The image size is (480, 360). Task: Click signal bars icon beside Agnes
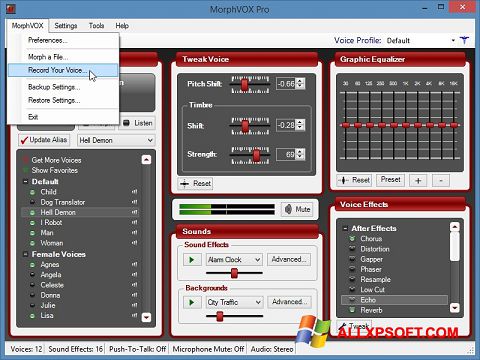(x=134, y=265)
